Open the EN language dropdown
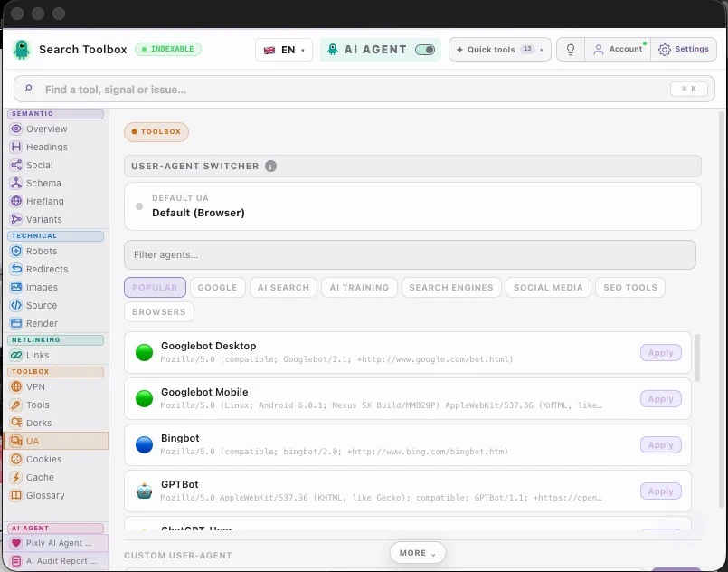Screen dimensions: 728x572 point(284,50)
